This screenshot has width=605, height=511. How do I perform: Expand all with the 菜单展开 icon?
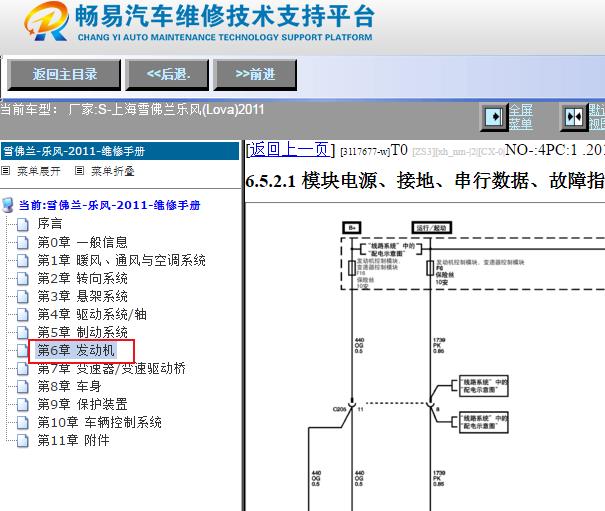[5, 170]
